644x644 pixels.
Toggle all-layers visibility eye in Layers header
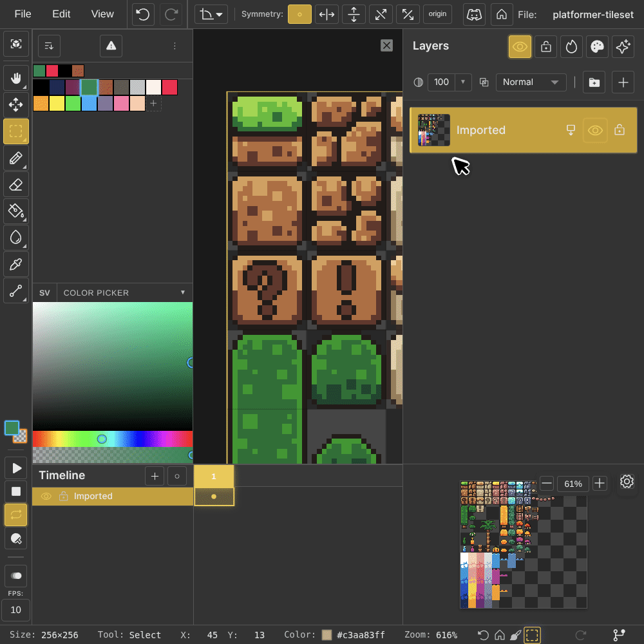pos(520,46)
